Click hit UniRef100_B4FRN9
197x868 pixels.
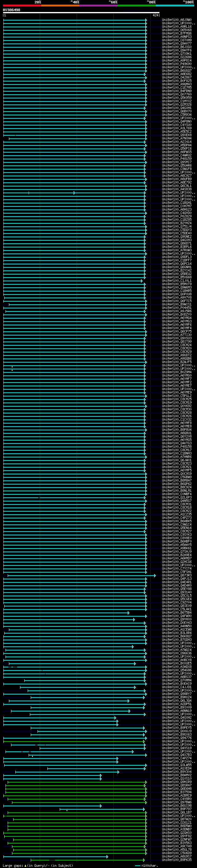(177, 91)
